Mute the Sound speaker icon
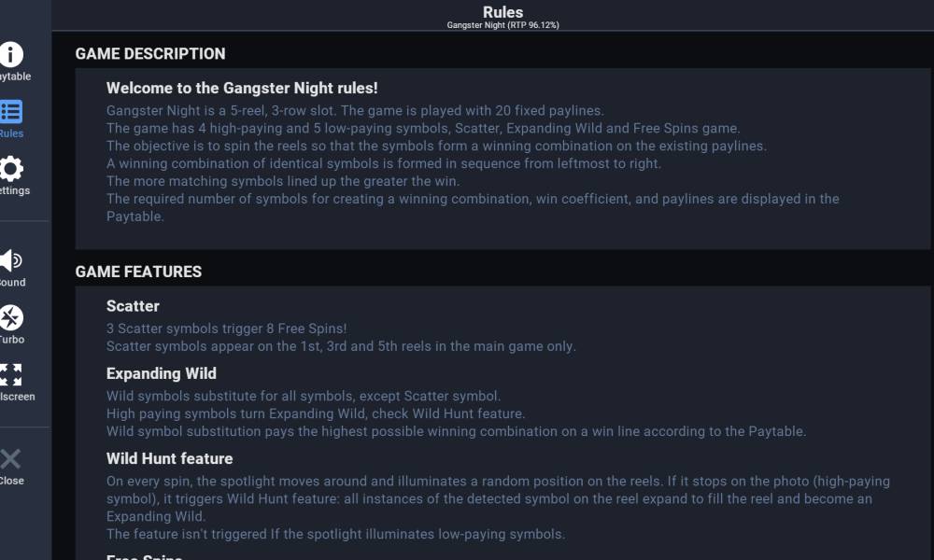934x560 pixels. click(x=10, y=260)
